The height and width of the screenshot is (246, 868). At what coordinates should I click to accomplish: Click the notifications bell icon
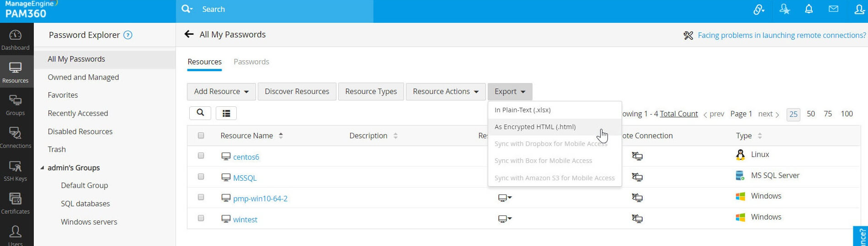(809, 10)
